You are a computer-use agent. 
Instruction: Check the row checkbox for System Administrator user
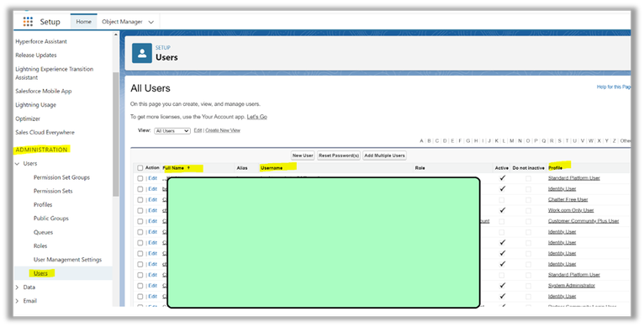click(x=140, y=286)
